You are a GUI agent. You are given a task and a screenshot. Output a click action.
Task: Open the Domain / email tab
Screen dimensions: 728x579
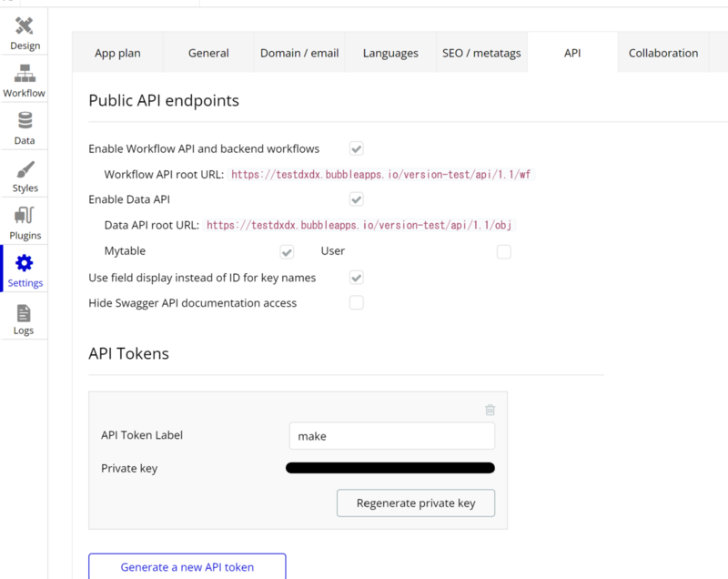tap(299, 53)
